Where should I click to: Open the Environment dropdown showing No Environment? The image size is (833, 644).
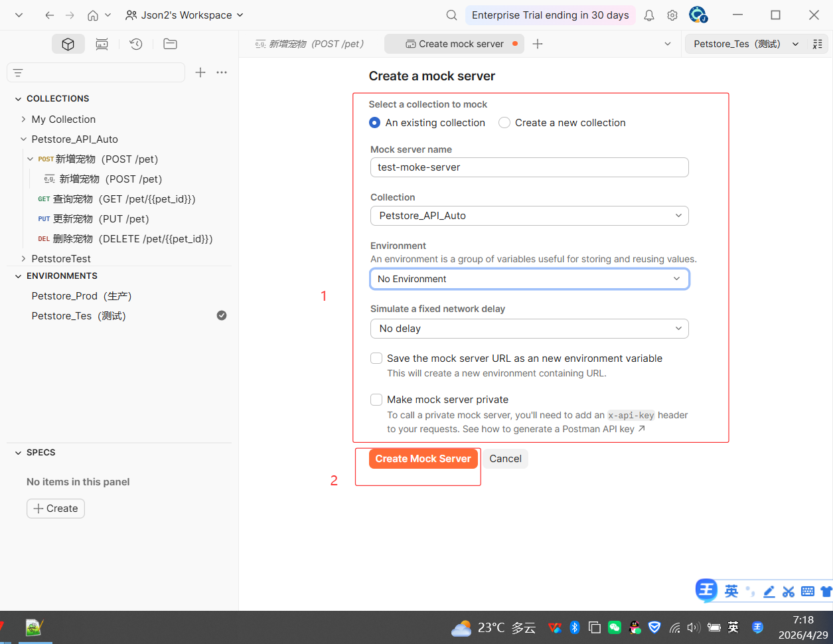click(x=530, y=279)
